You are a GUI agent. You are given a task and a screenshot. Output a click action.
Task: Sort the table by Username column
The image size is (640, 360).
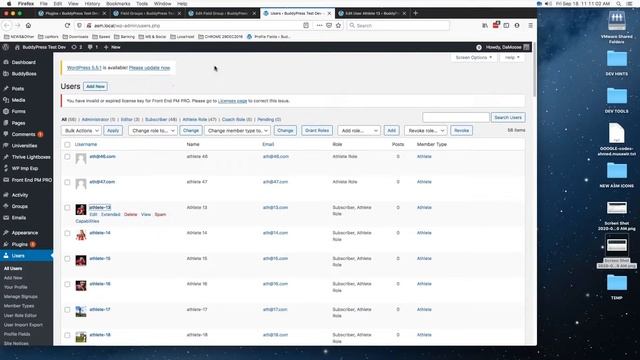[x=86, y=144]
